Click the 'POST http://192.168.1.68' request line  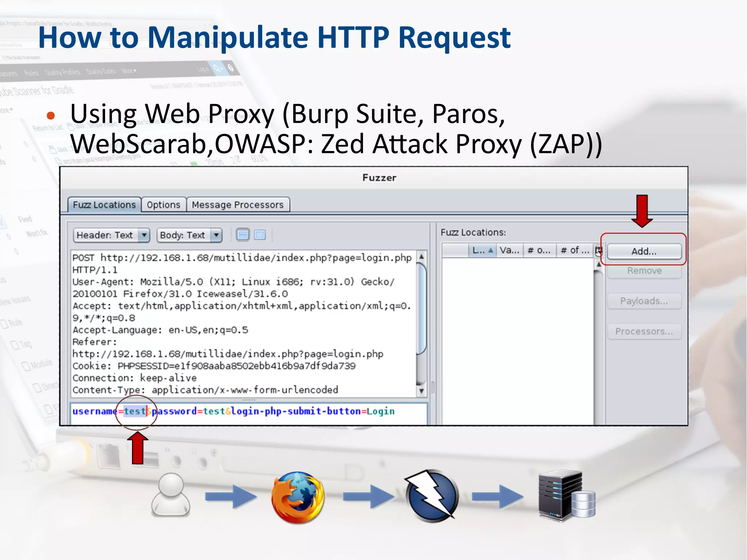pos(242,258)
